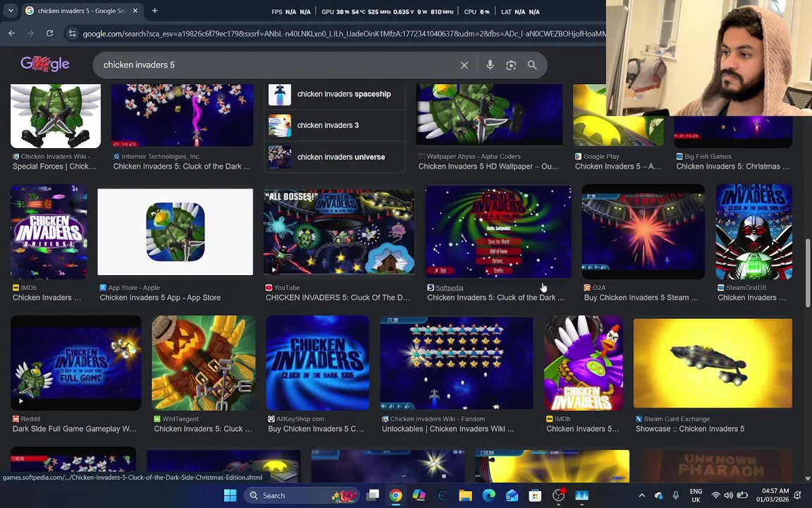Open the notification bell in system tray
The width and height of the screenshot is (812, 508).
tap(798, 495)
